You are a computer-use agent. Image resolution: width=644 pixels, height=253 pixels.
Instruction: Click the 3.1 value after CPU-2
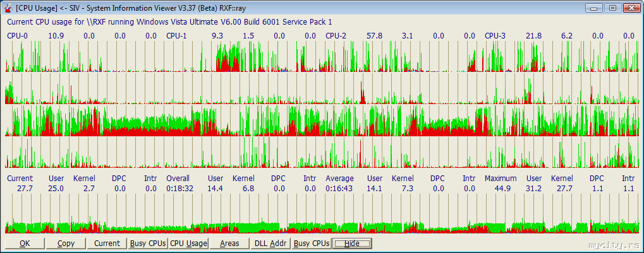(407, 36)
